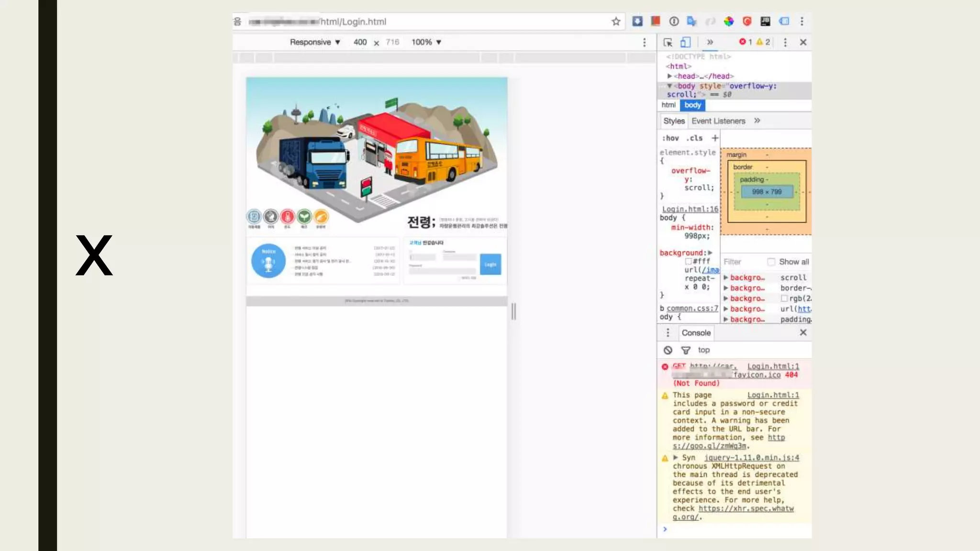Expand the head element node
The height and width of the screenshot is (551, 980).
[x=669, y=76]
